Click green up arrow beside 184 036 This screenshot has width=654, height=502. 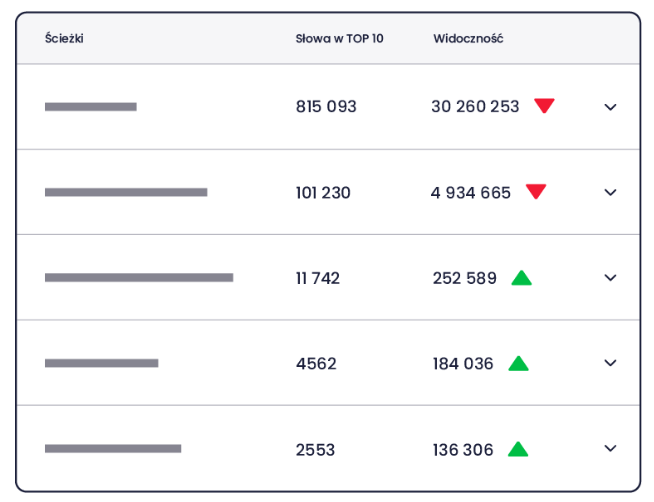coord(518,363)
